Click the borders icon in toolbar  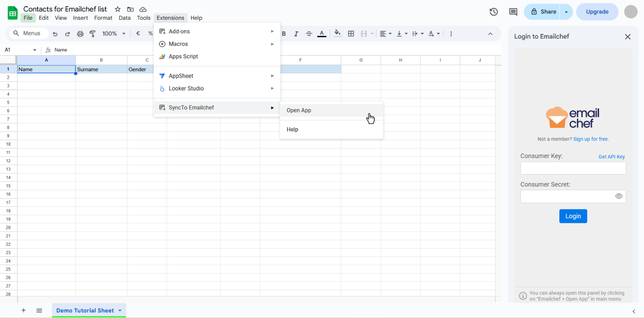(x=351, y=34)
